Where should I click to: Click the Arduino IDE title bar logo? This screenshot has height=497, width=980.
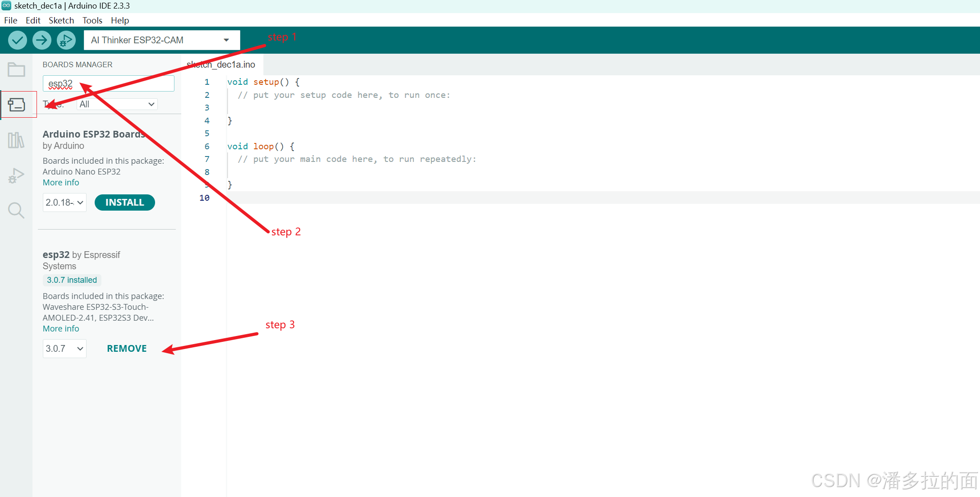pos(6,6)
